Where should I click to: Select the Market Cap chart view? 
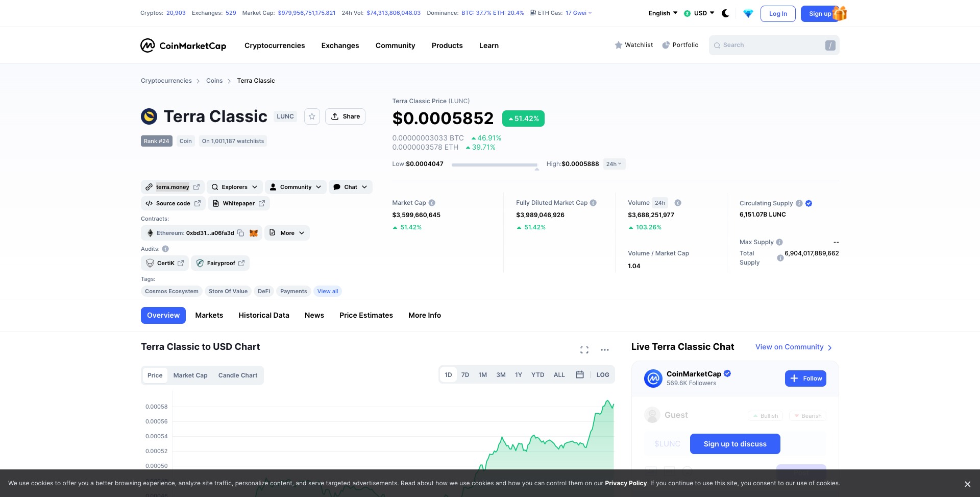(190, 375)
